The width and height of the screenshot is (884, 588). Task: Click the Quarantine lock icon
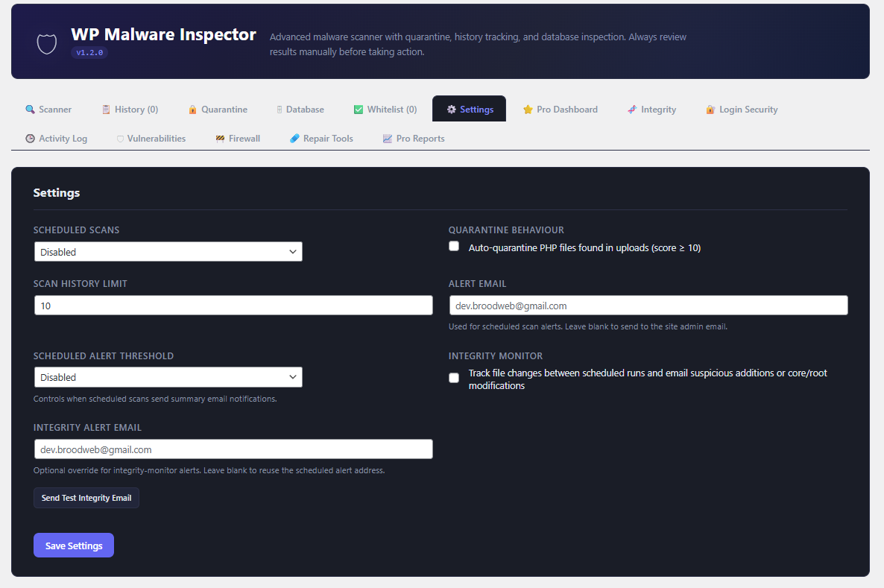pos(192,110)
